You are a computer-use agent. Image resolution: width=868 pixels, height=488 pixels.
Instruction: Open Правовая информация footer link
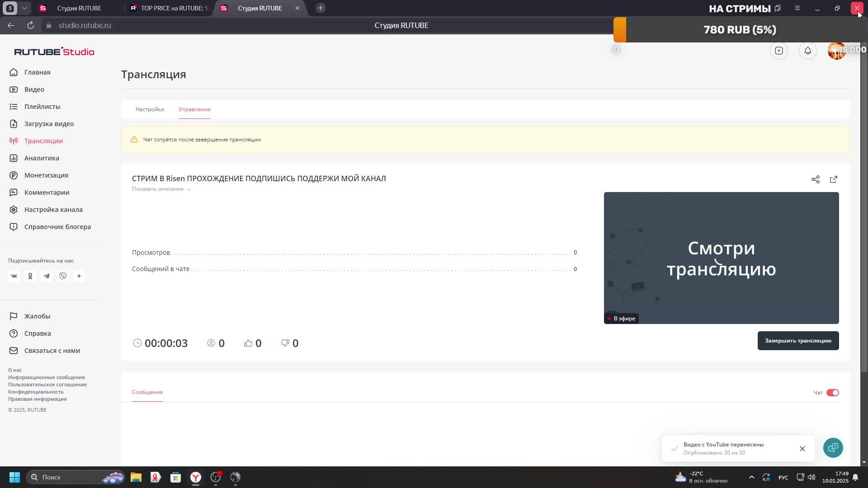[x=37, y=399]
